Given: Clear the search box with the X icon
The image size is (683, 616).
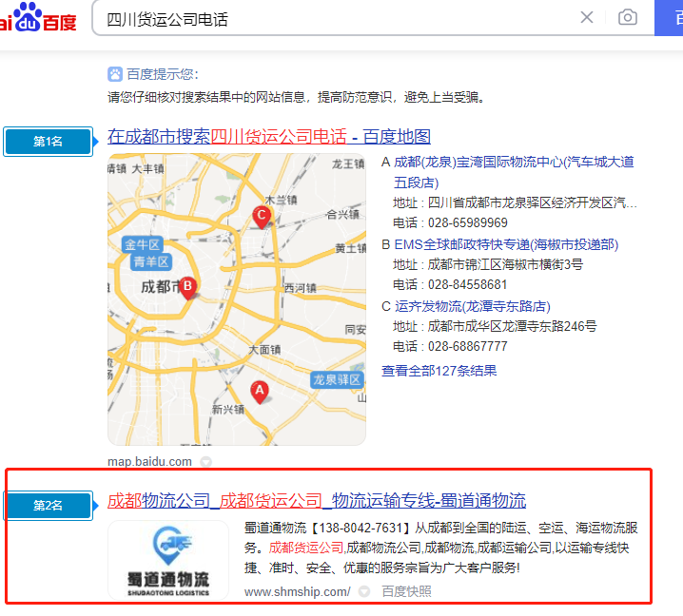Looking at the screenshot, I should [587, 17].
